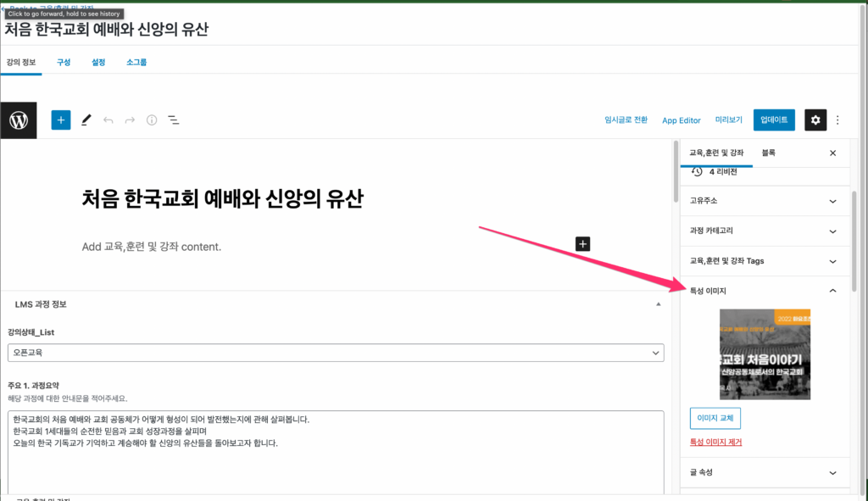Select the 블록 sidebar tab
This screenshot has width=868, height=501.
pyautogui.click(x=768, y=153)
